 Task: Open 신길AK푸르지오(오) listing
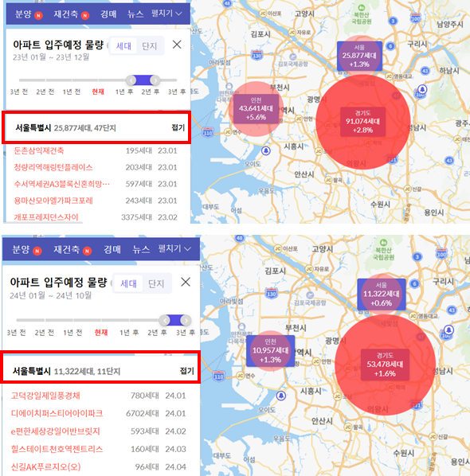[46, 467]
